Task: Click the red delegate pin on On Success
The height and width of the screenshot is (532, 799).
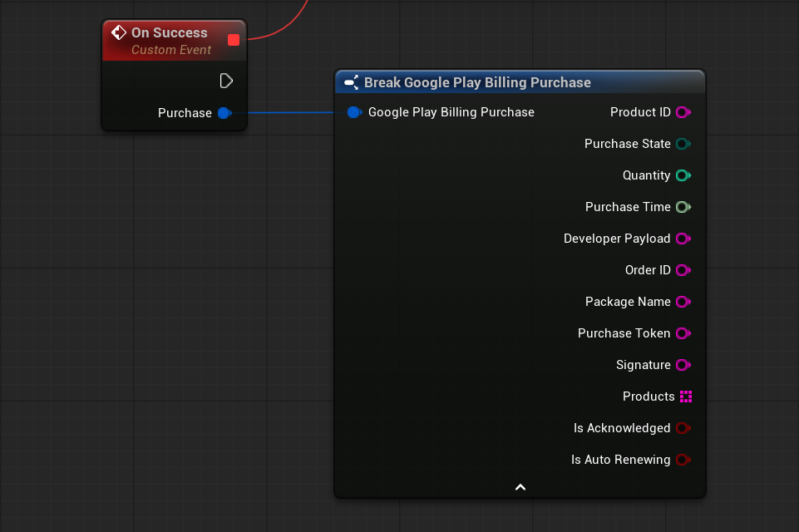Action: [234, 40]
